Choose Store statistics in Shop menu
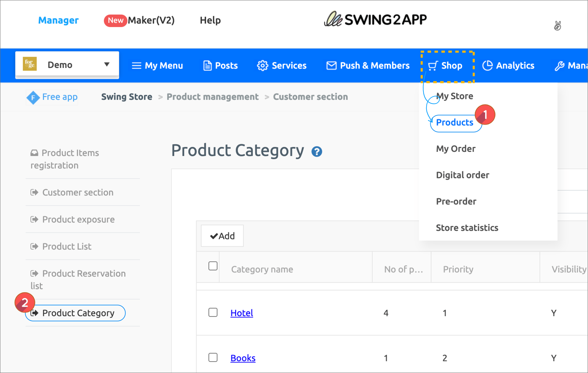The height and width of the screenshot is (373, 588). pyautogui.click(x=467, y=228)
